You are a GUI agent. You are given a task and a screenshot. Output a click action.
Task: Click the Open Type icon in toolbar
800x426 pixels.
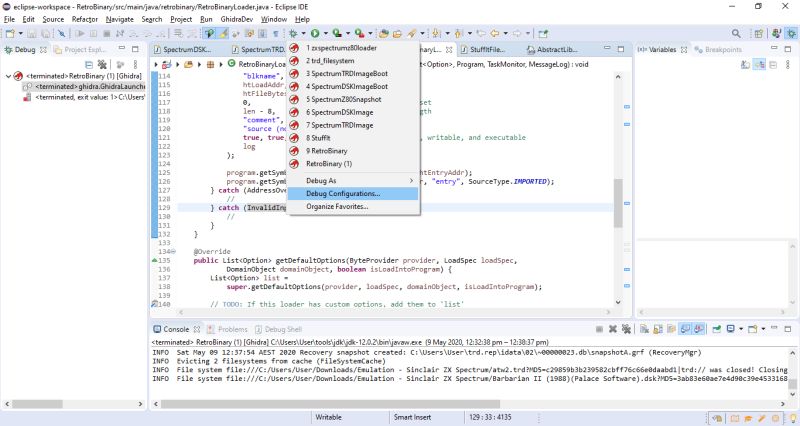click(x=383, y=33)
